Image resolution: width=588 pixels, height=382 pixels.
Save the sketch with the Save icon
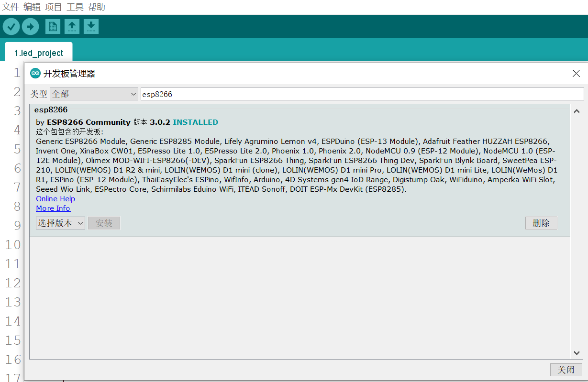(x=91, y=27)
